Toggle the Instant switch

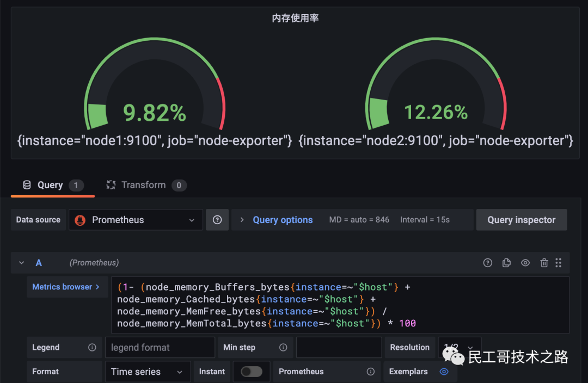coord(252,372)
